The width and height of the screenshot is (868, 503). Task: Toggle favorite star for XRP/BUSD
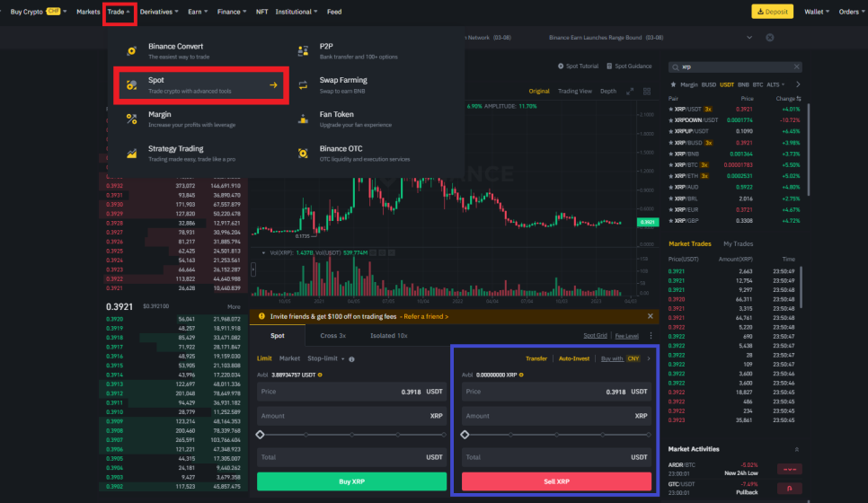pos(671,143)
